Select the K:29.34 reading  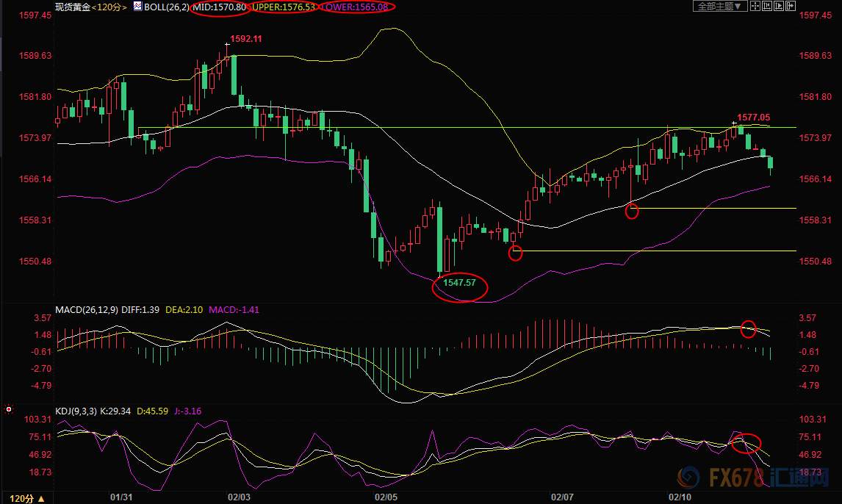[x=115, y=411]
